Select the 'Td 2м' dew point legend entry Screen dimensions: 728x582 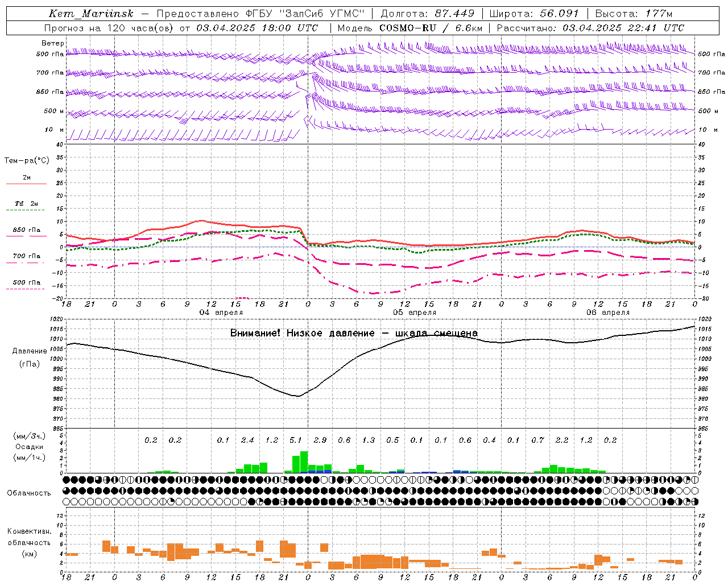click(26, 203)
